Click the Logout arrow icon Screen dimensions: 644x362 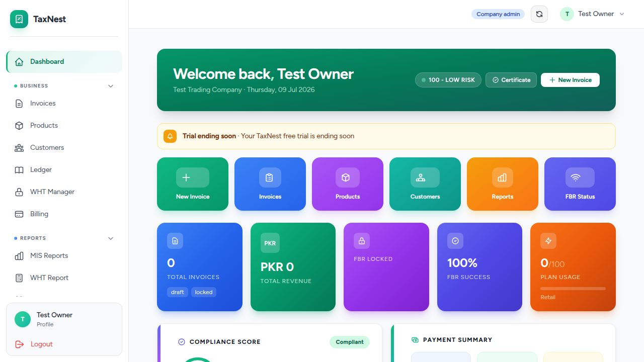pyautogui.click(x=20, y=344)
